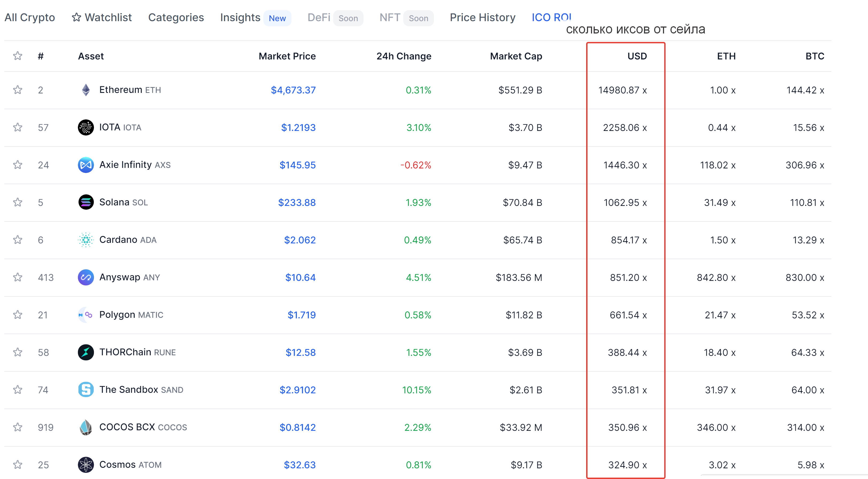868x479 pixels.
Task: Click the THORChain logo icon
Action: pos(86,352)
